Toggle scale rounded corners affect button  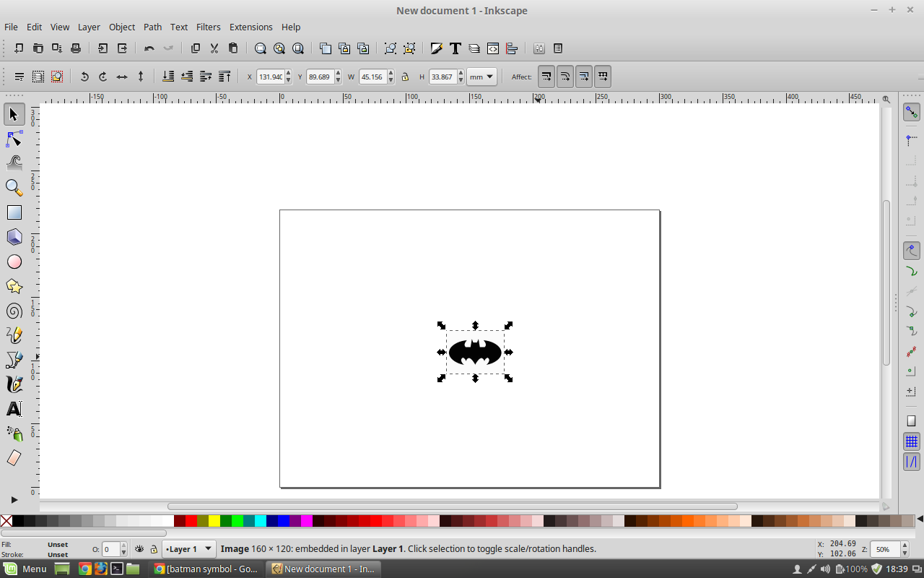pos(565,77)
